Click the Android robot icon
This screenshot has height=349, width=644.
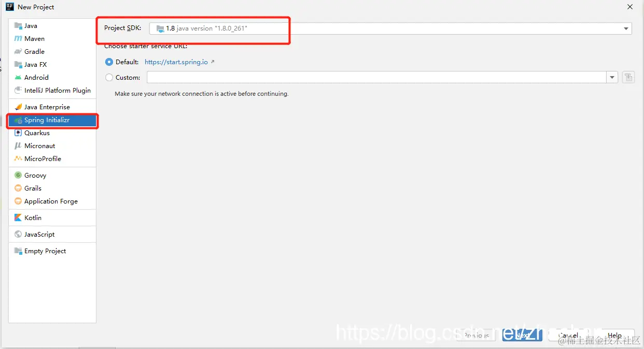coord(18,78)
